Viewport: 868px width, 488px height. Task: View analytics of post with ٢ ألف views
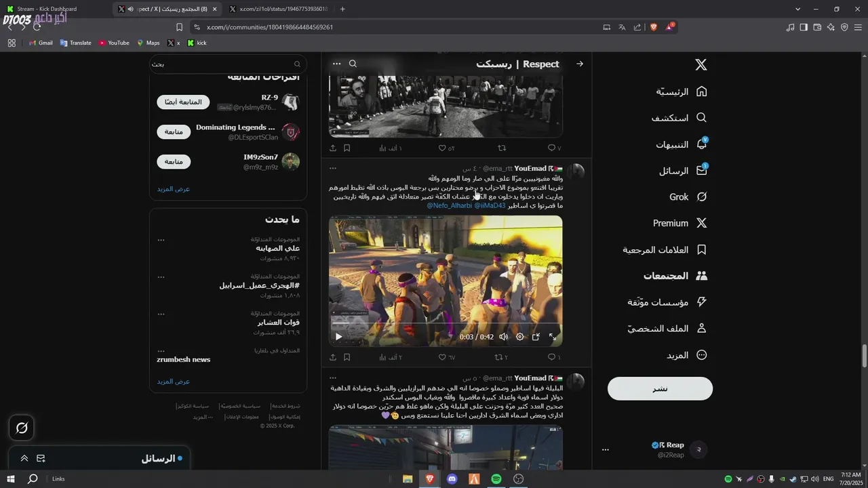coord(391,357)
